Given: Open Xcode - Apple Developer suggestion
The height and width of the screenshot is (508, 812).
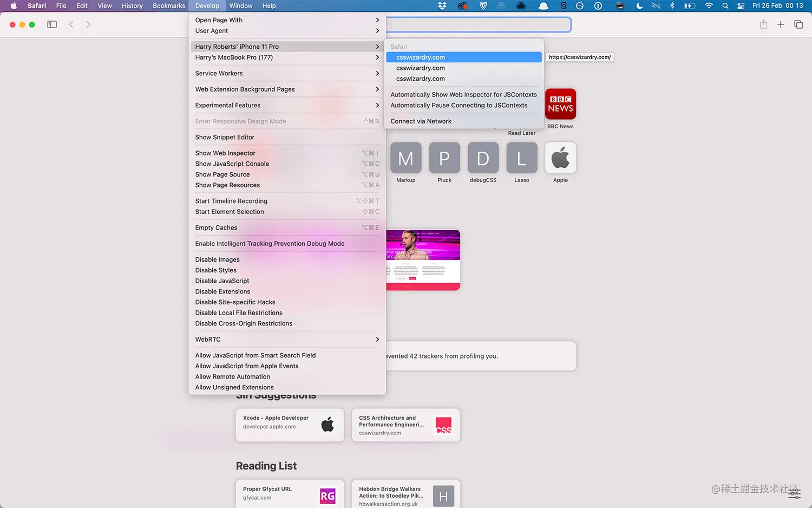Looking at the screenshot, I should tap(290, 425).
